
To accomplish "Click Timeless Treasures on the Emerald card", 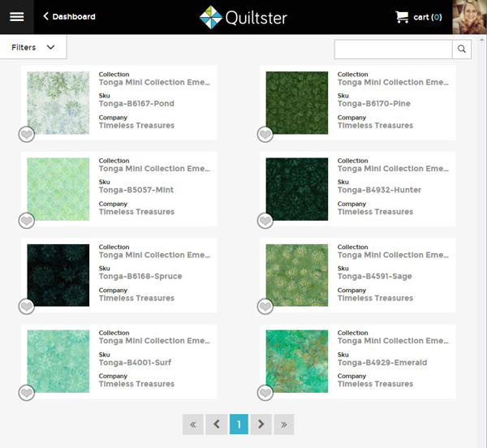I will click(x=375, y=384).
